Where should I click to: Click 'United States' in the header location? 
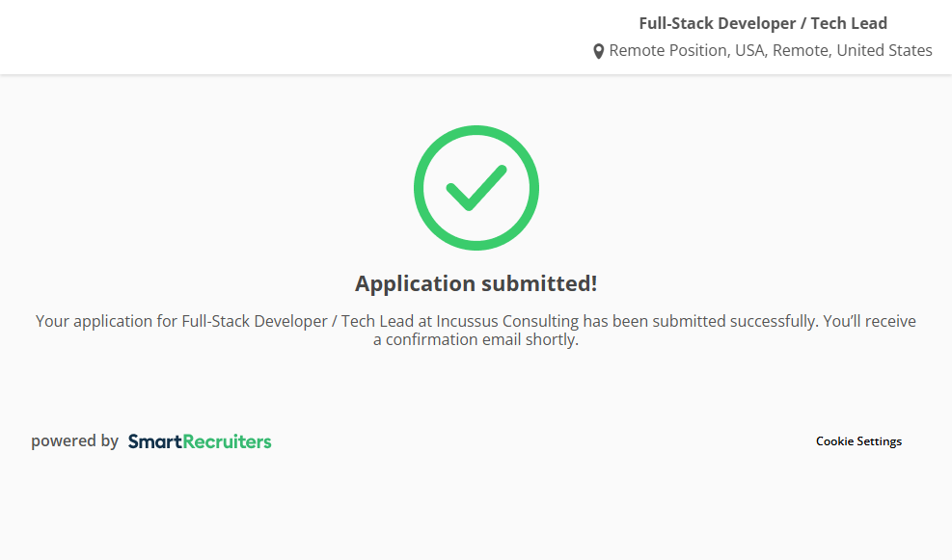(x=884, y=51)
